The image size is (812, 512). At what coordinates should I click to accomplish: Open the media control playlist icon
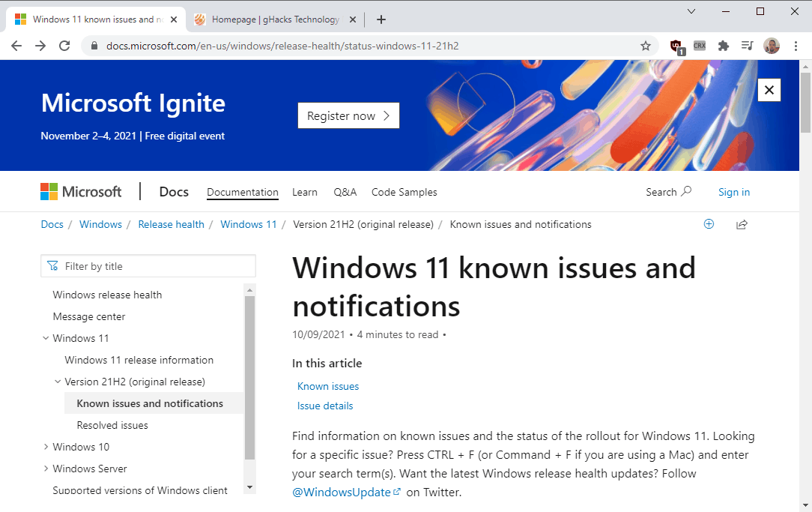[x=747, y=46]
